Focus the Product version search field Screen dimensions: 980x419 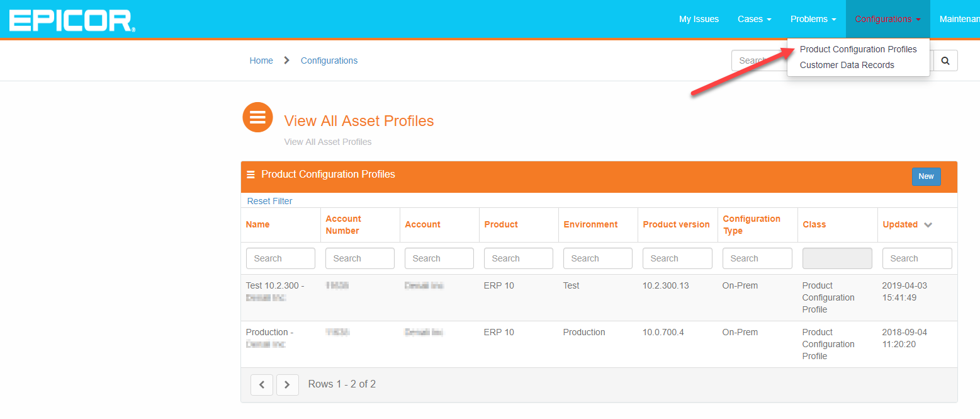677,258
